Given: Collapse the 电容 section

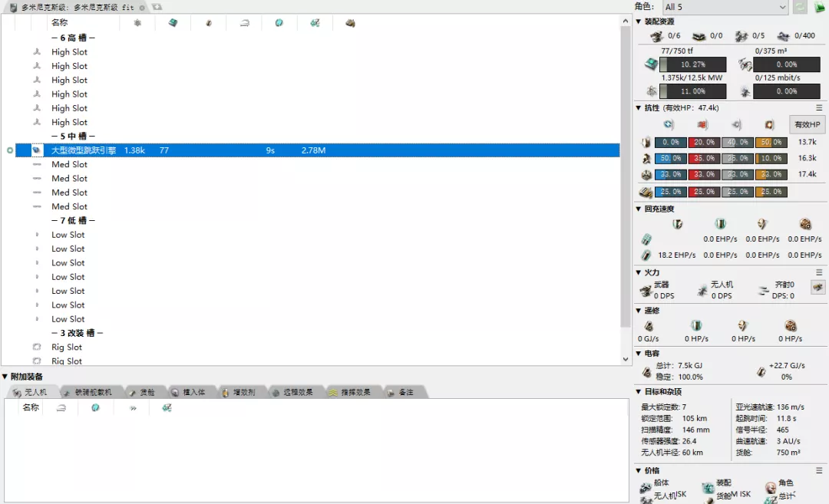Looking at the screenshot, I should pyautogui.click(x=638, y=354).
